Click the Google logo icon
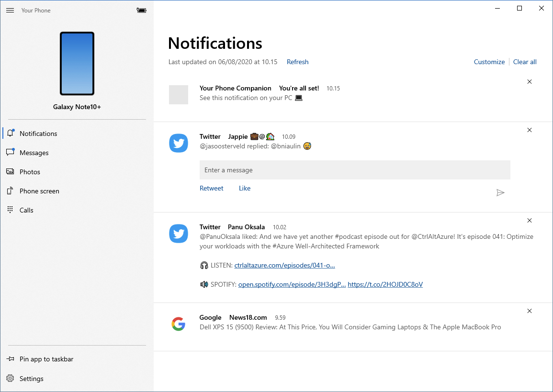Image resolution: width=553 pixels, height=392 pixels. pos(179,324)
